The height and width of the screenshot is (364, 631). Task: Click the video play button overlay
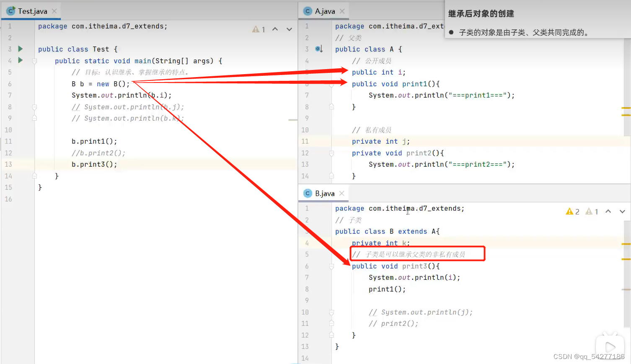(610, 347)
